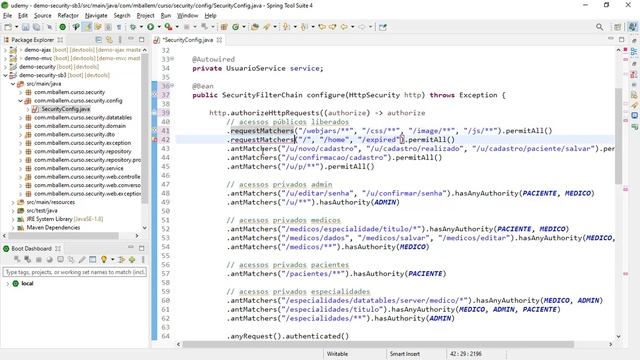Open the Run button dropdown arrow

(x=159, y=27)
